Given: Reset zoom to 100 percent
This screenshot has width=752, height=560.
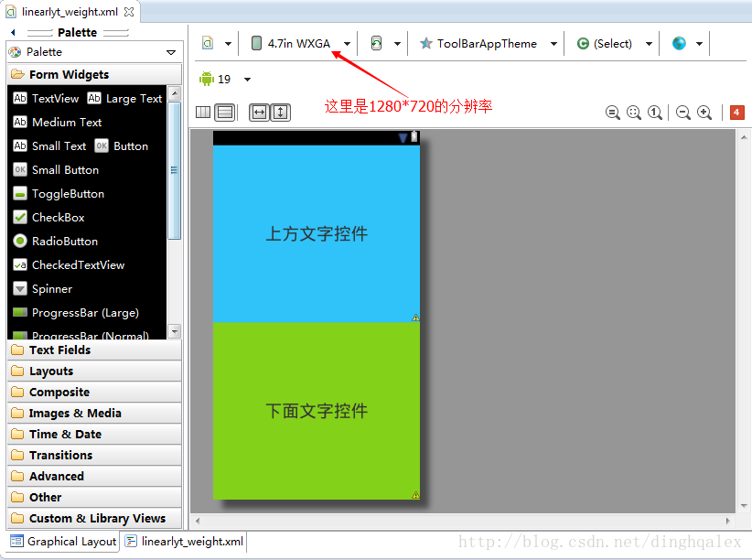Looking at the screenshot, I should click(655, 113).
